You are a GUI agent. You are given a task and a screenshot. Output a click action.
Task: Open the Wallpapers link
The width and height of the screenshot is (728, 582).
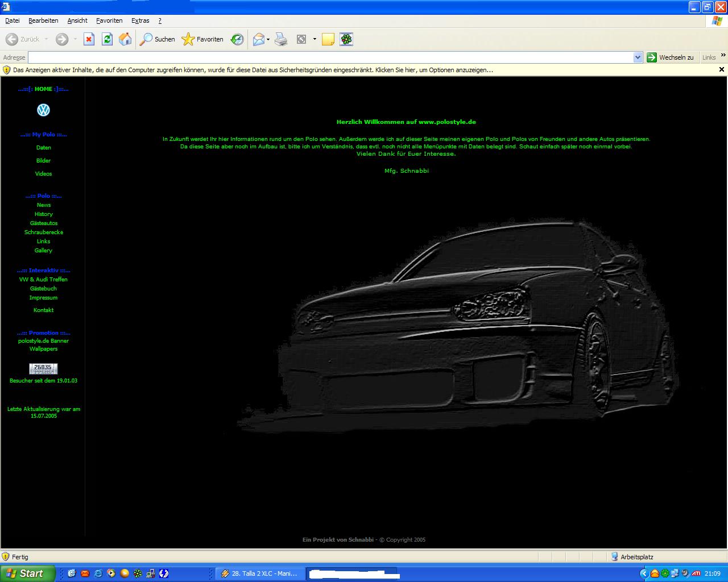coord(43,349)
